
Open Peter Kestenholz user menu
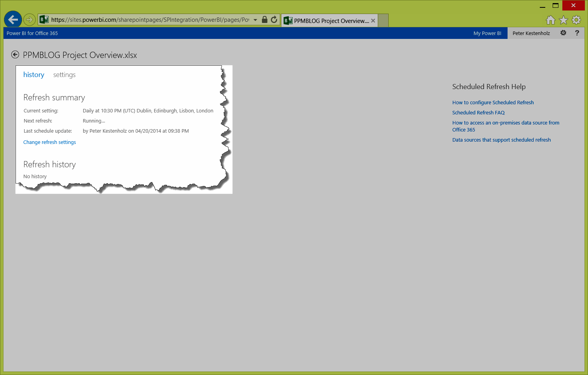point(531,33)
